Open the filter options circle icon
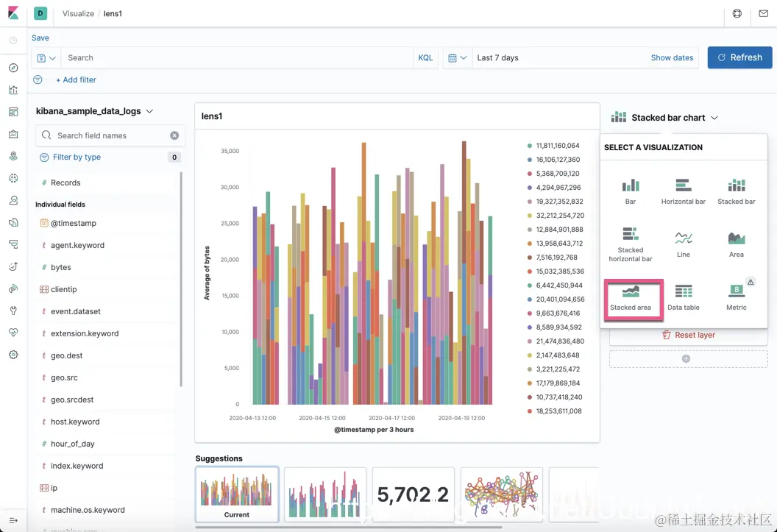The width and height of the screenshot is (777, 532). (38, 79)
